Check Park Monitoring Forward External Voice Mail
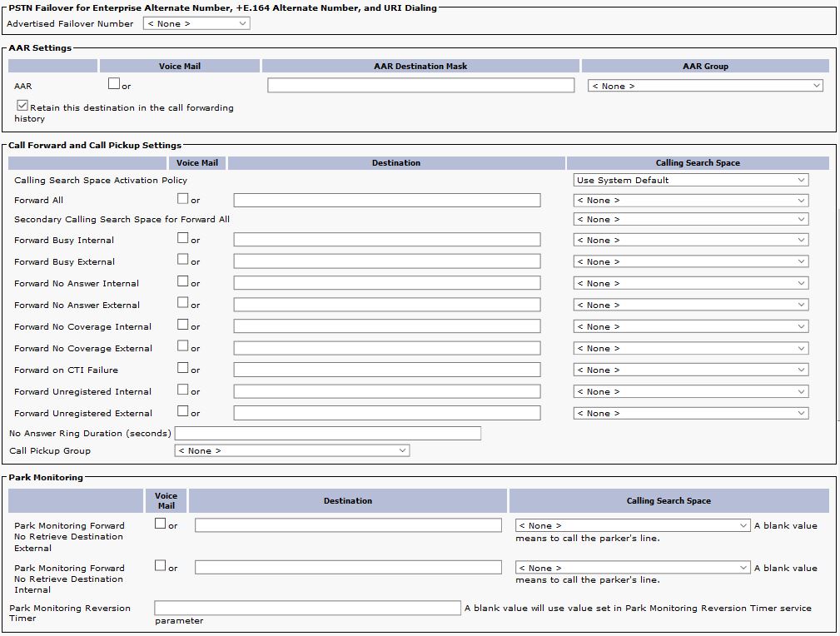840x636 pixels. (x=161, y=524)
